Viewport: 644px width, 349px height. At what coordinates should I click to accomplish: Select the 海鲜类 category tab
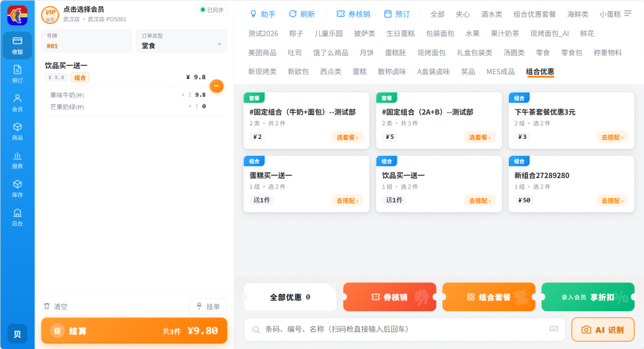[577, 14]
